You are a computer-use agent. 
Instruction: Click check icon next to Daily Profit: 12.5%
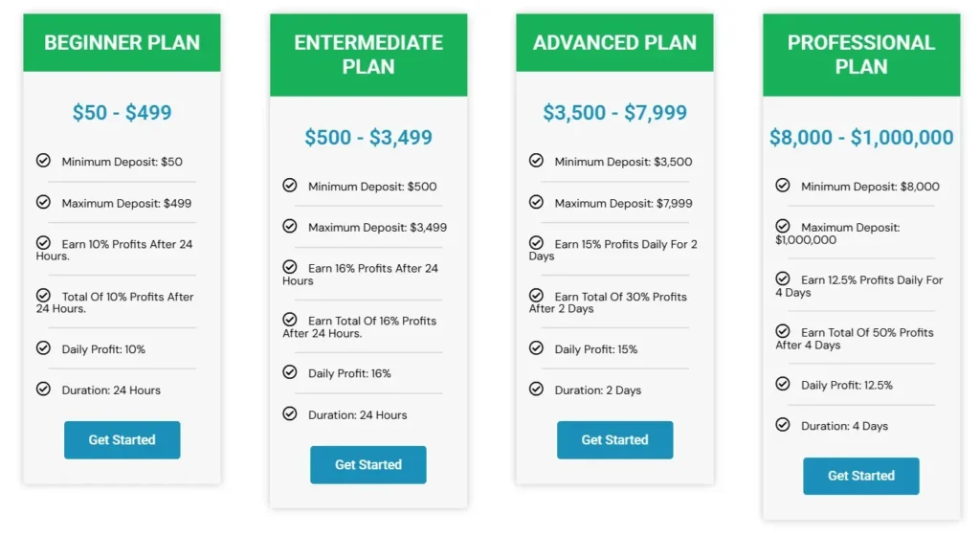tap(783, 384)
